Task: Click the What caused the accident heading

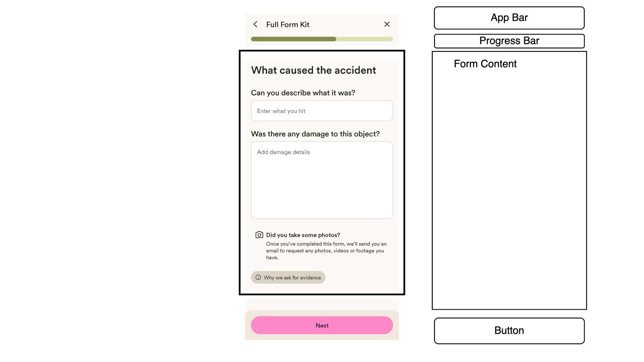Action: [314, 70]
